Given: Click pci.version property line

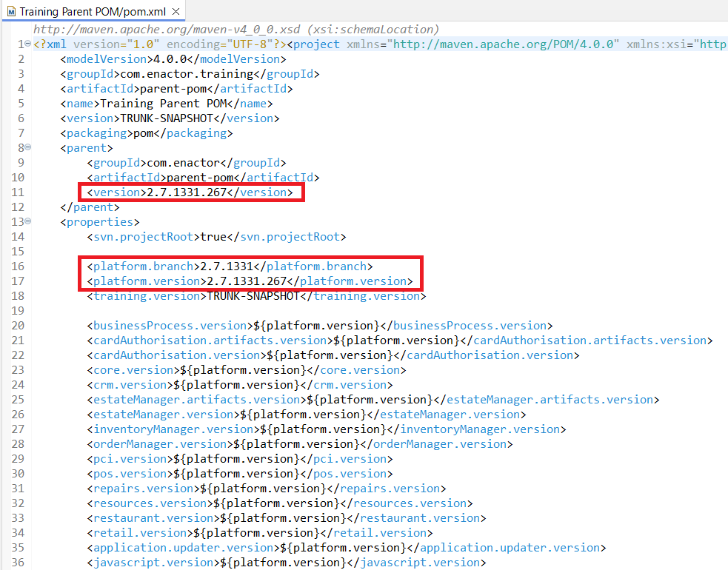Looking at the screenshot, I should coord(239,459).
